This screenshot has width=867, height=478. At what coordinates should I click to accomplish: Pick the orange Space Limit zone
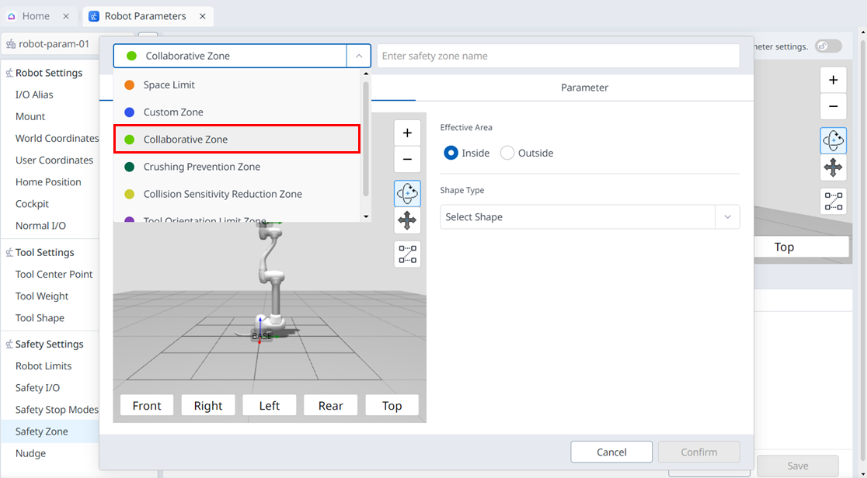169,85
